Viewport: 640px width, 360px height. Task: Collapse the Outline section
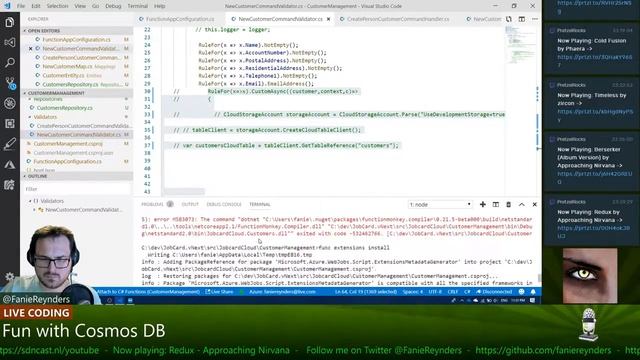pyautogui.click(x=77, y=176)
